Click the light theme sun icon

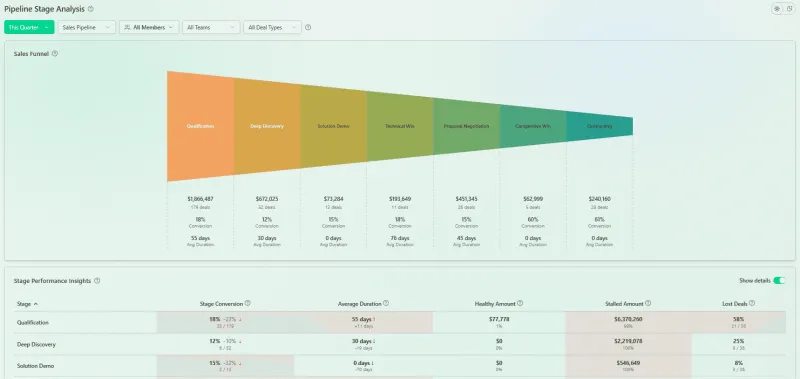click(x=777, y=9)
